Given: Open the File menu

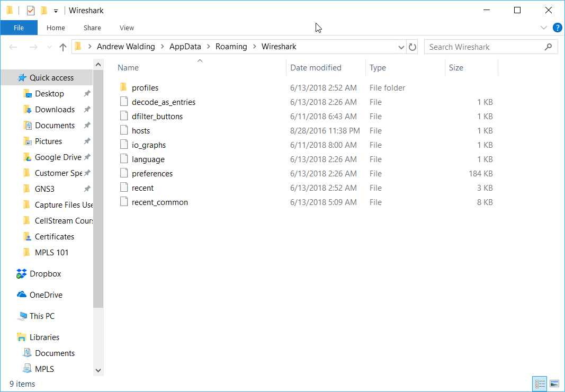Looking at the screenshot, I should point(19,28).
